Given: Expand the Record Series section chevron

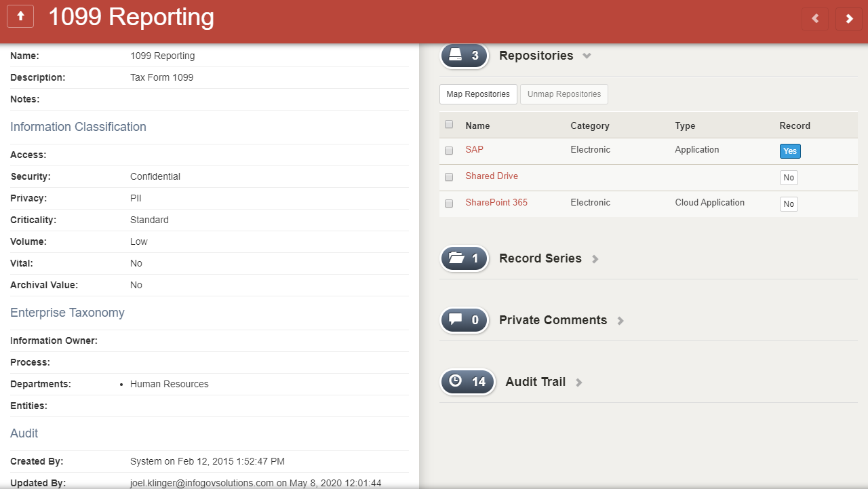Looking at the screenshot, I should [x=595, y=259].
